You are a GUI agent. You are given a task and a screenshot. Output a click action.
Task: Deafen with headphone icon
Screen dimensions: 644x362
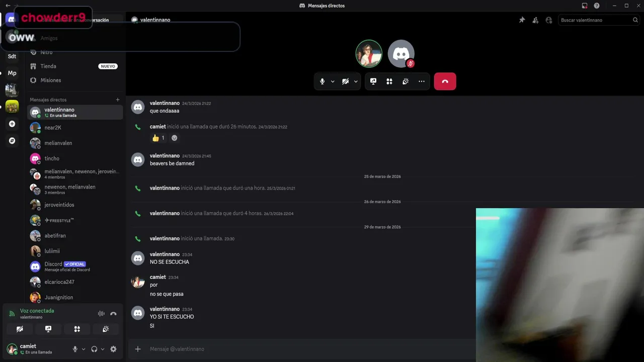tap(94, 349)
